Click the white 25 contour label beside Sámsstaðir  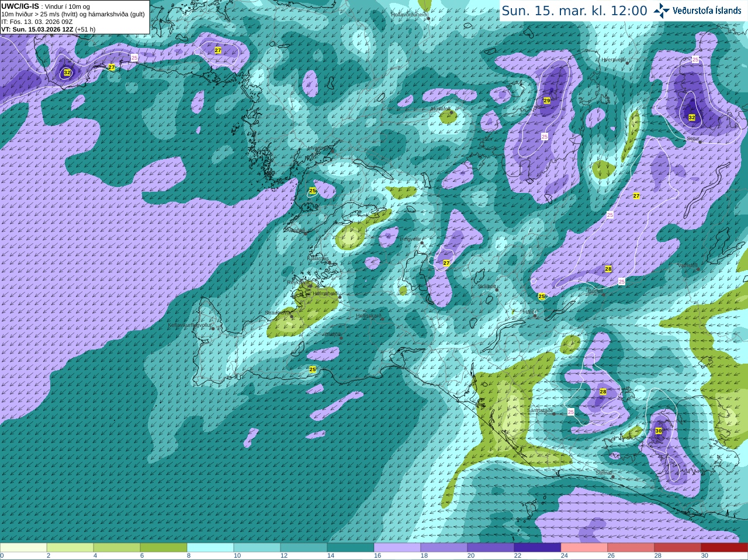pos(571,412)
